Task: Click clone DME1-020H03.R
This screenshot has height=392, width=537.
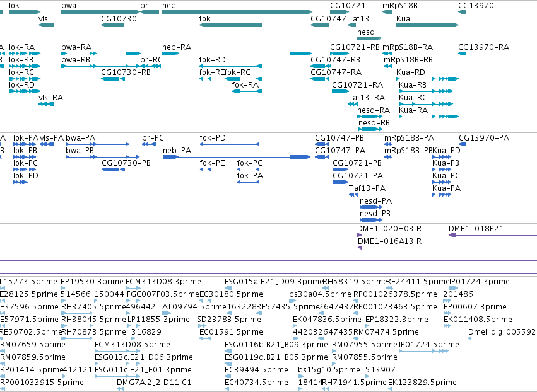Action: (x=389, y=229)
